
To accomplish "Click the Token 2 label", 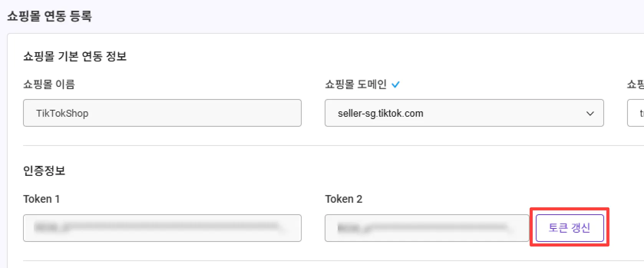I will [x=343, y=199].
